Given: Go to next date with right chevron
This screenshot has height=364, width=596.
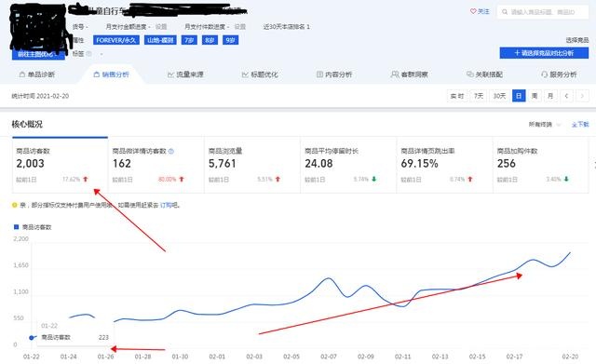Looking at the screenshot, I should 582,96.
